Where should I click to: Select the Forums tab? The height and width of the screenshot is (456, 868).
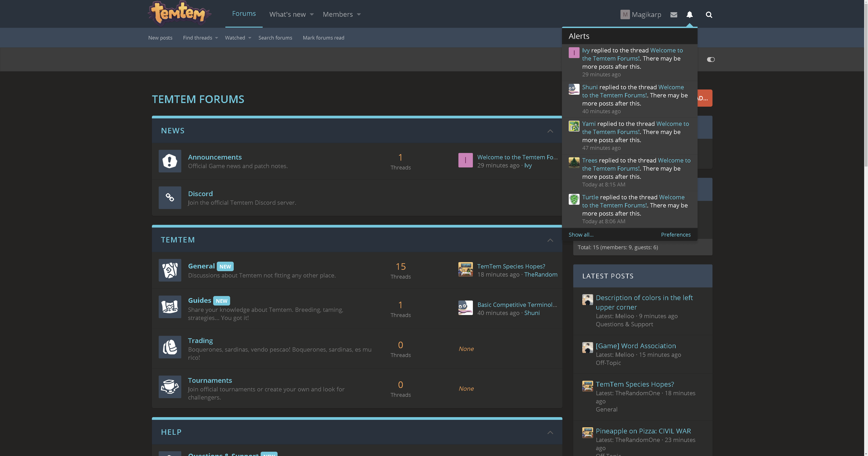[x=244, y=14]
